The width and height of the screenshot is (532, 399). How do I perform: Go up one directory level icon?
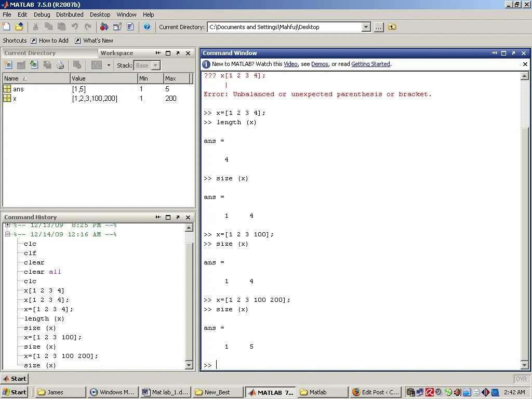tap(392, 27)
